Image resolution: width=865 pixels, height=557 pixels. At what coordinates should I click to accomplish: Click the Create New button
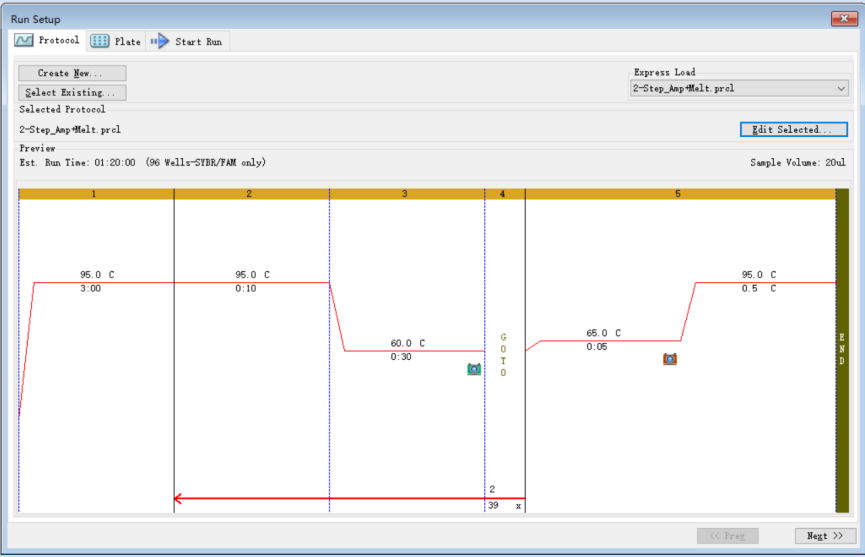[72, 73]
